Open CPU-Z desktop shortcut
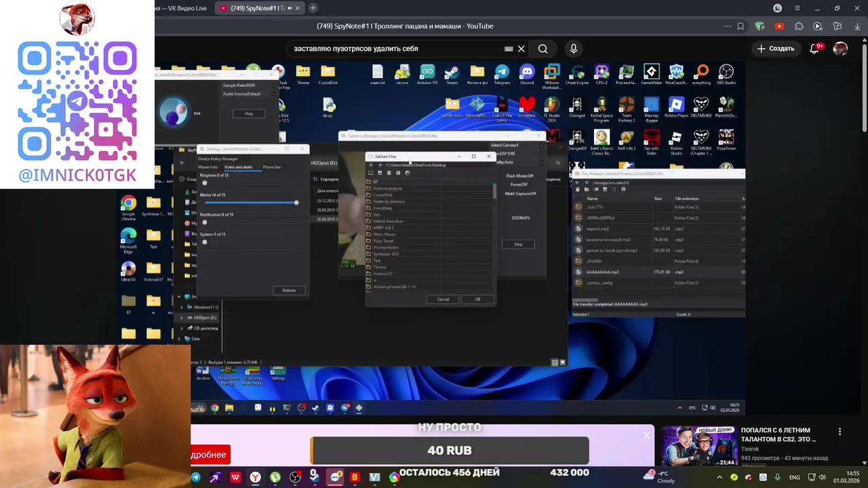Viewport: 868px width, 488px height. click(x=601, y=74)
